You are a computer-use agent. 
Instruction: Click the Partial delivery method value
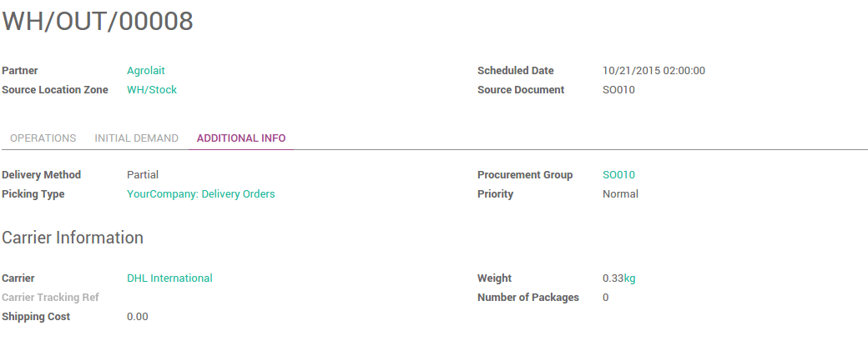143,175
